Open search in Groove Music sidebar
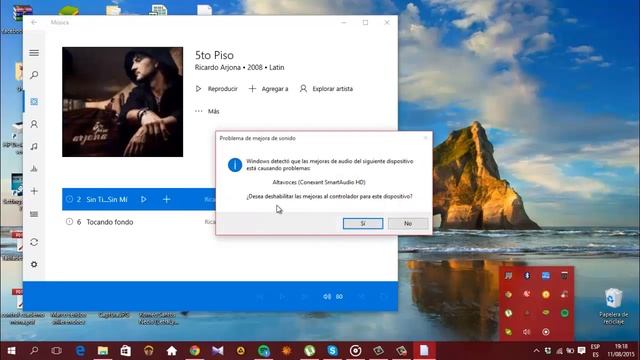The width and height of the screenshot is (640, 360). [34, 75]
